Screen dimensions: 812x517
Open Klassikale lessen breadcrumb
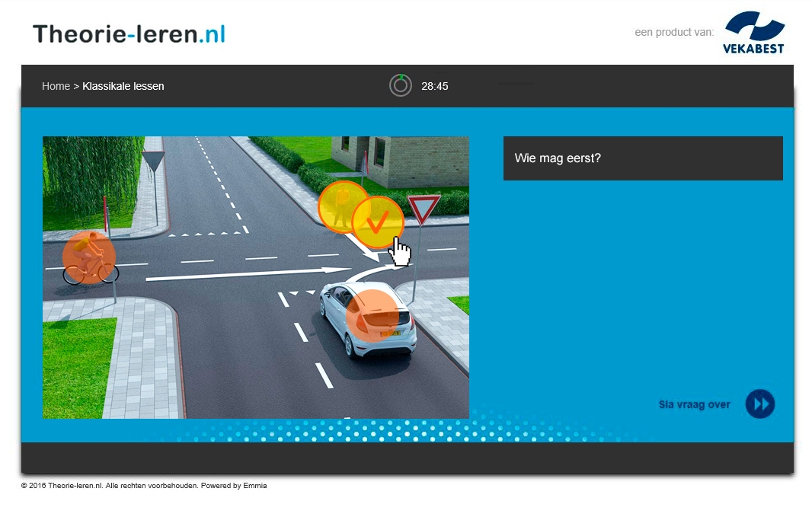coord(123,87)
